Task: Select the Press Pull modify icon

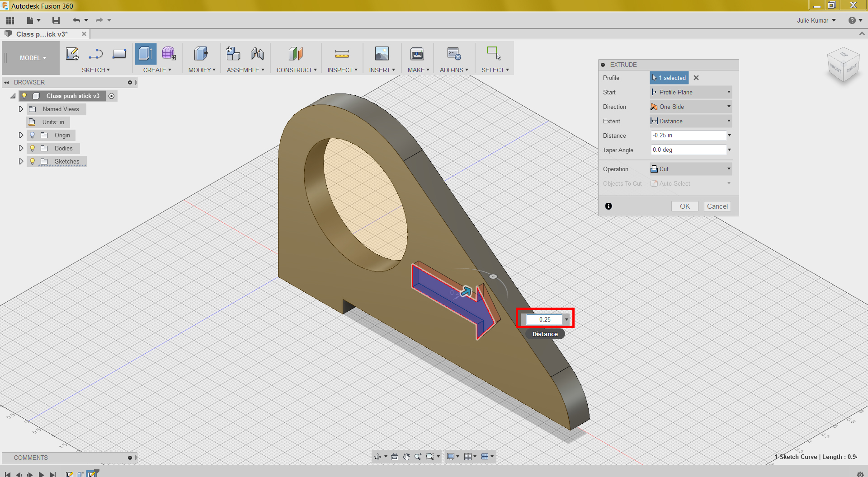Action: (x=201, y=54)
